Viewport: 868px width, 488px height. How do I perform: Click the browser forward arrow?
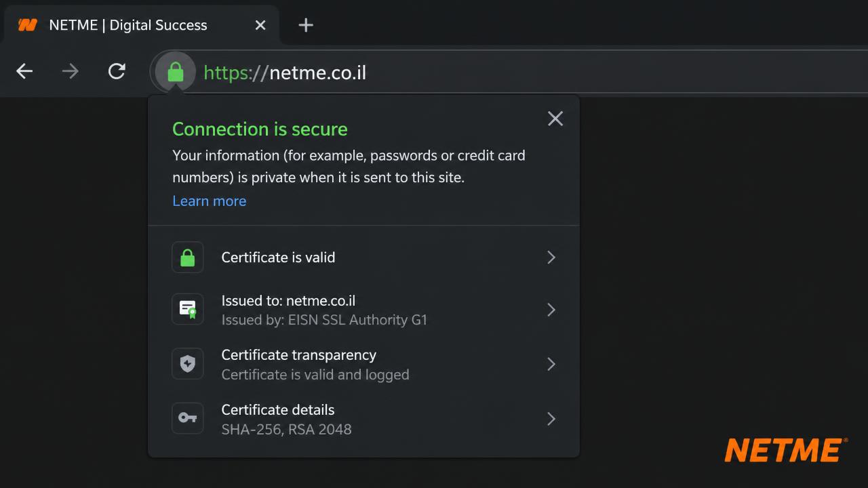coord(71,71)
